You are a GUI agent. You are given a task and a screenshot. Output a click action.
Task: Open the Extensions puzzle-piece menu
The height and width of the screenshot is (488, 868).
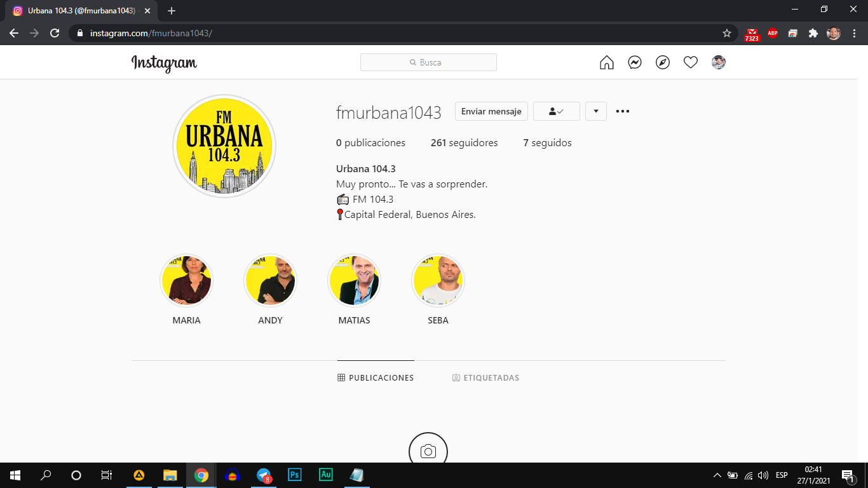pyautogui.click(x=813, y=33)
